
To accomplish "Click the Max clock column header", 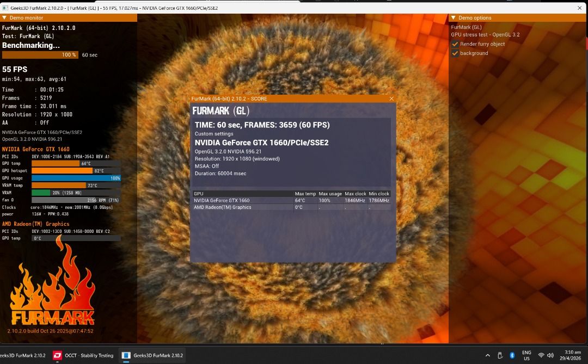I will point(355,194).
